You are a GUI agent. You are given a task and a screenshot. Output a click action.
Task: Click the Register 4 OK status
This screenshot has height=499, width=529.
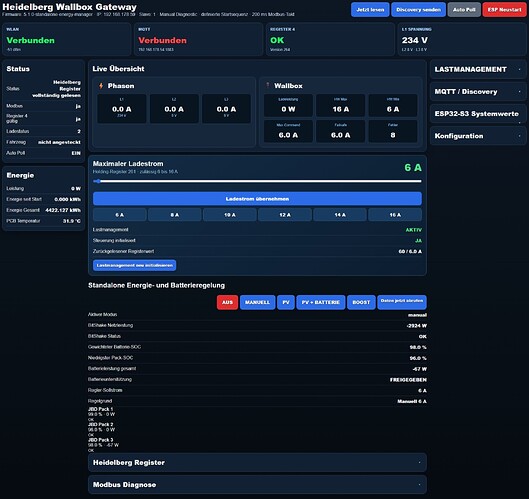click(277, 40)
